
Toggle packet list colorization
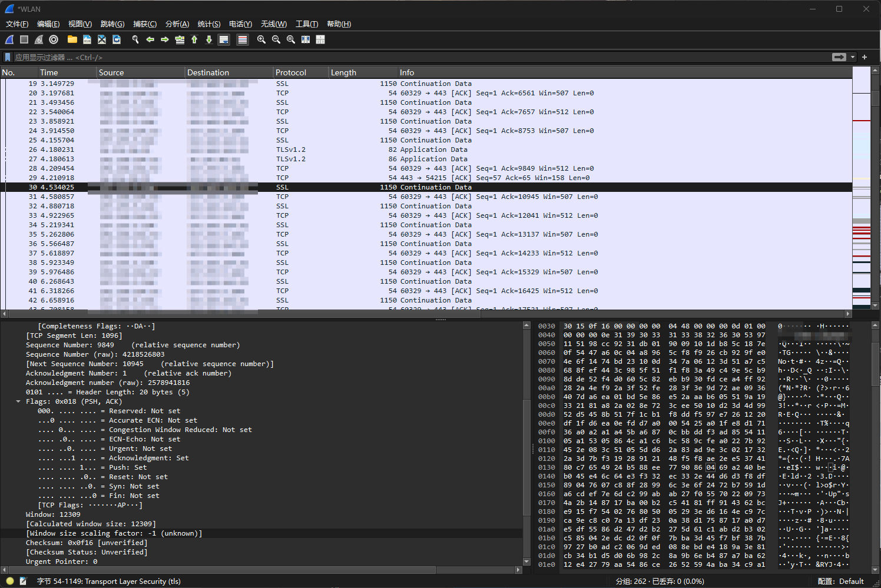[x=243, y=39]
